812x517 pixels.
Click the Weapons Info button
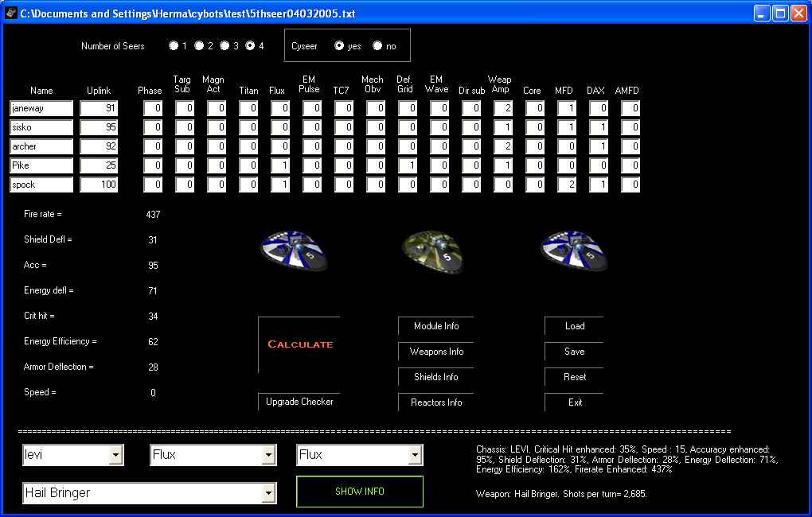point(436,352)
